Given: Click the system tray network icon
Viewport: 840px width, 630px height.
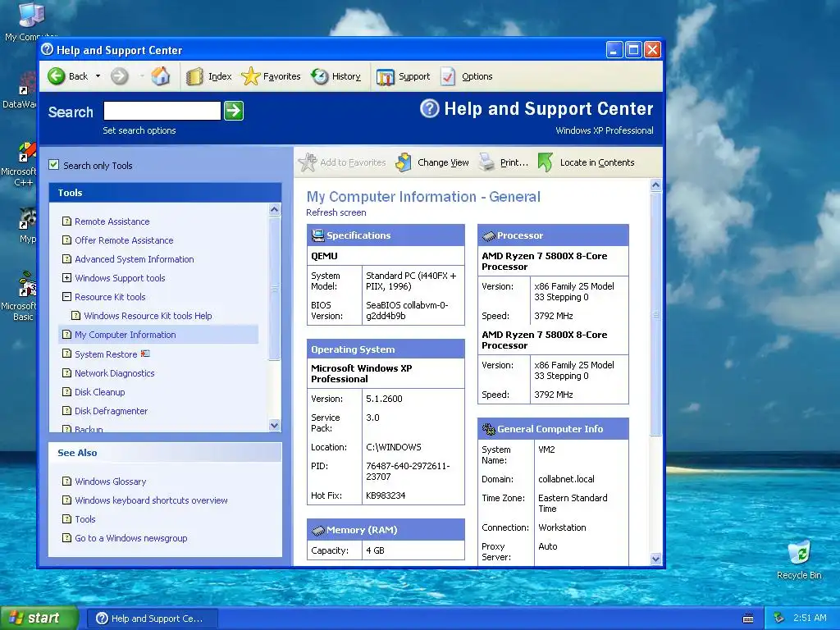Looking at the screenshot, I should tap(778, 618).
